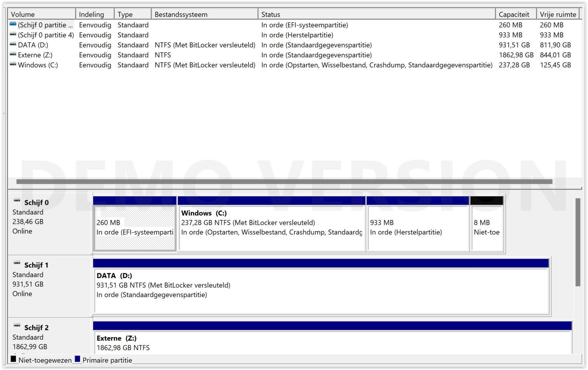
Task: Sort by the Indeling column header
Action: pos(95,14)
